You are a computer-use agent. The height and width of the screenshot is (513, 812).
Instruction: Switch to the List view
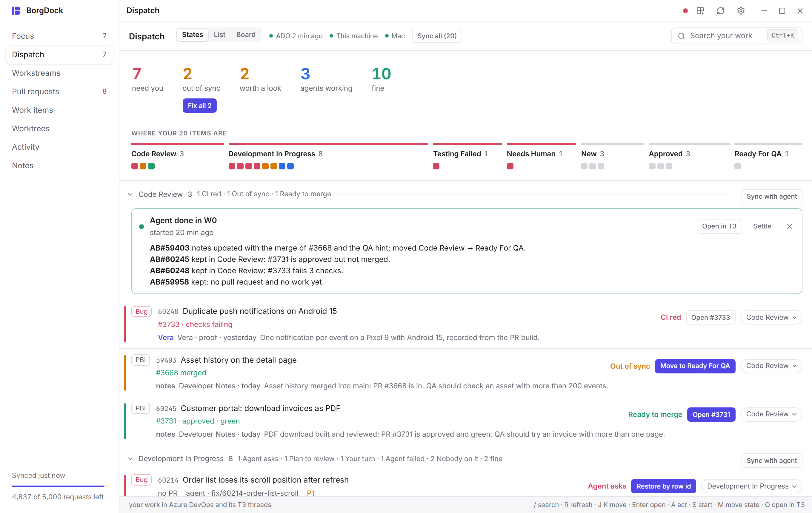[x=219, y=35]
